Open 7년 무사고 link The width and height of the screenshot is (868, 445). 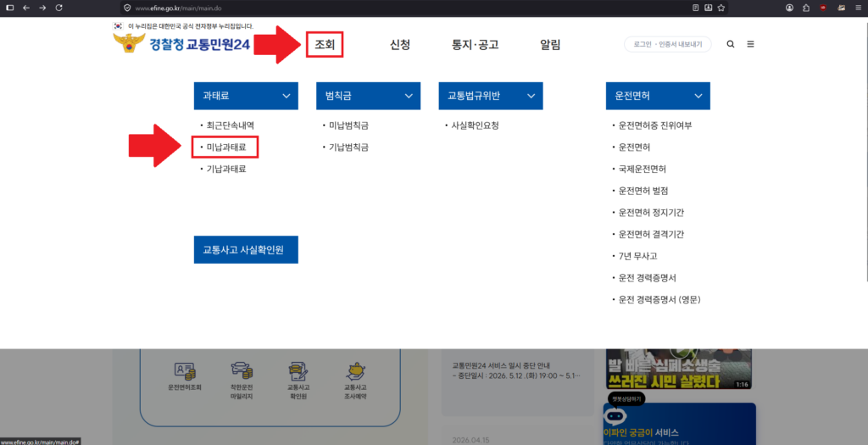[x=637, y=256]
